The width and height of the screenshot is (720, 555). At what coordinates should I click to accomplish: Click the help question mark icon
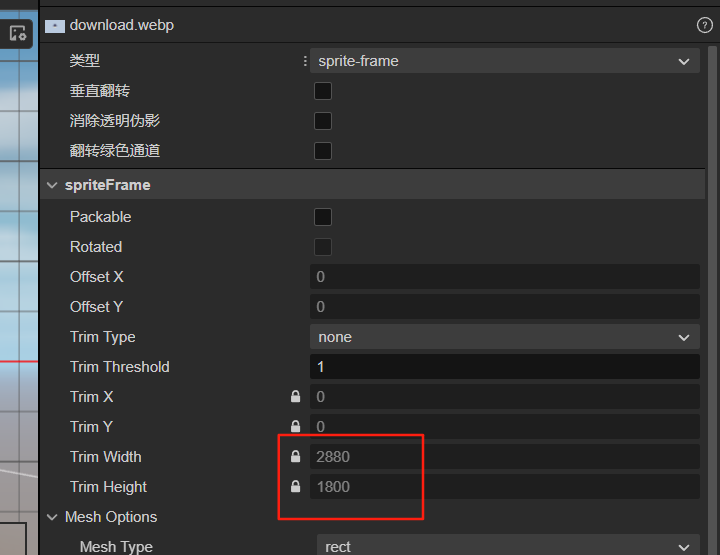(704, 25)
